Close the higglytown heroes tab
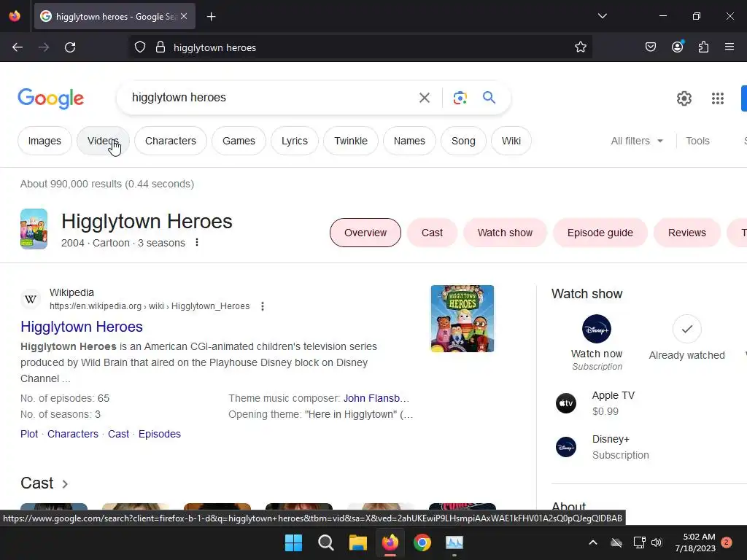 184,16
